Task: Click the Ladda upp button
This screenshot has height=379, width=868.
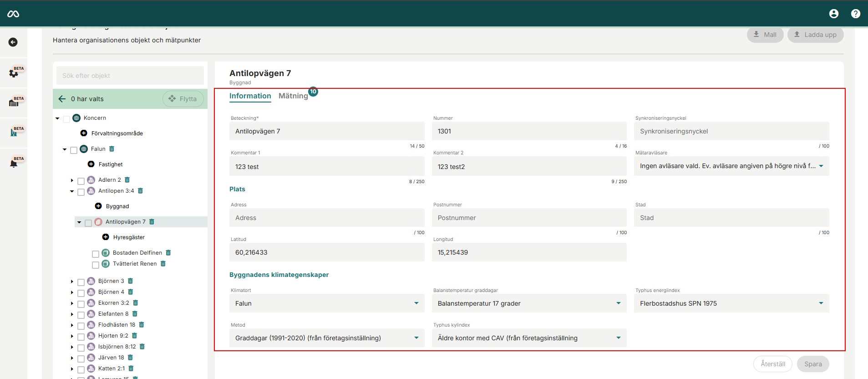Action: coord(815,35)
